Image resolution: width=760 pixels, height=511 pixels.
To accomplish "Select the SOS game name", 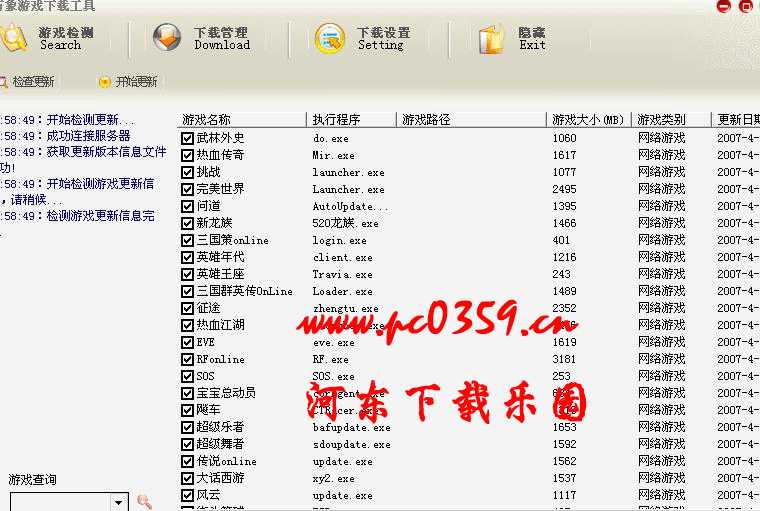I will 206,376.
